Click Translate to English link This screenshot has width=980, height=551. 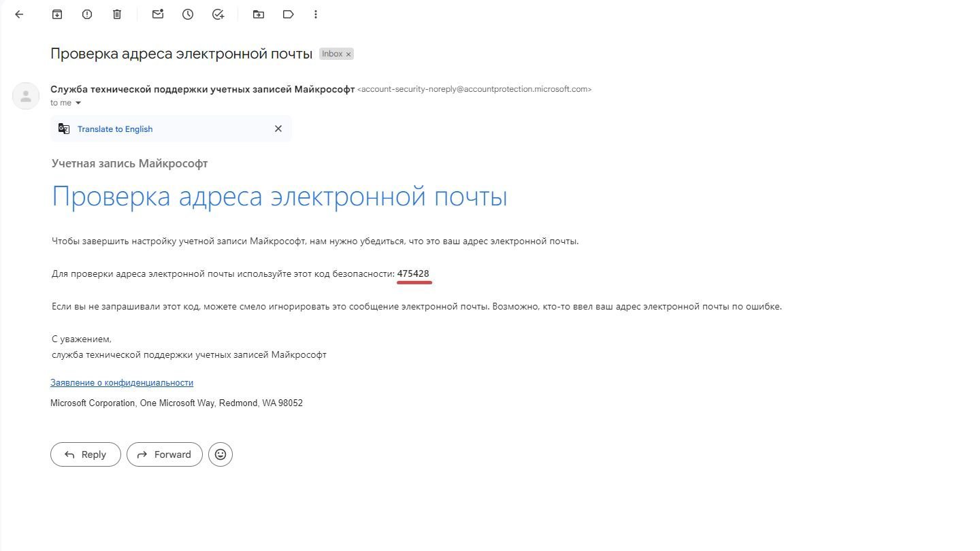click(x=115, y=129)
